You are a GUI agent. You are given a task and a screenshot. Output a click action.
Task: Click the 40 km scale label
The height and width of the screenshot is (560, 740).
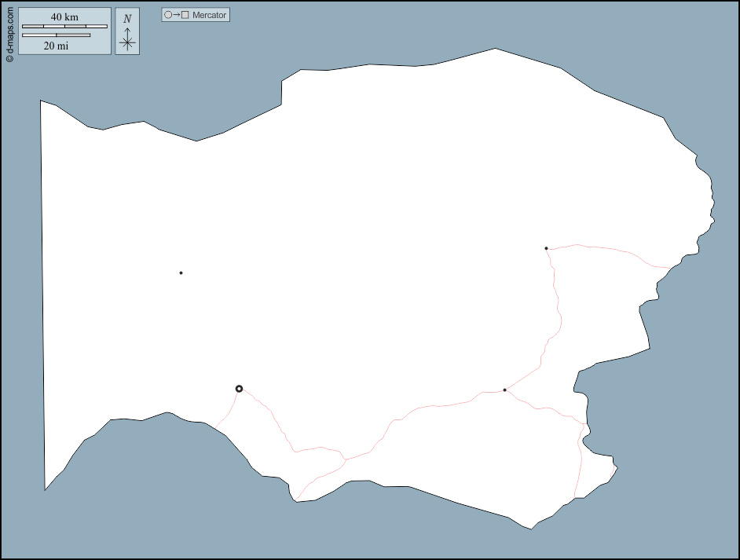coord(64,16)
